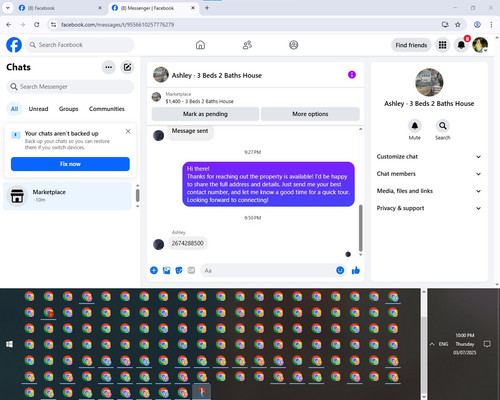
Task: Click the Find friends button
Action: (x=411, y=45)
